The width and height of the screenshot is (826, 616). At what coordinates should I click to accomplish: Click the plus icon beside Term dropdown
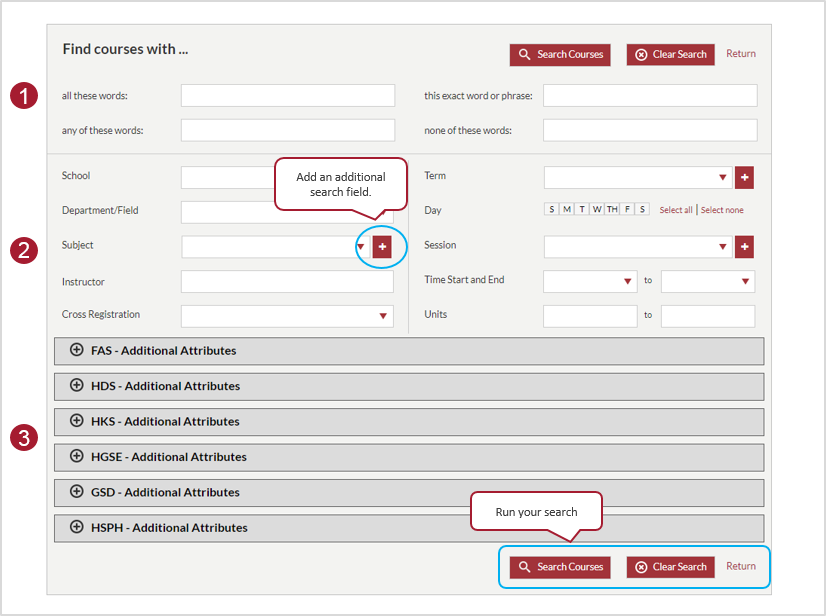(x=744, y=177)
